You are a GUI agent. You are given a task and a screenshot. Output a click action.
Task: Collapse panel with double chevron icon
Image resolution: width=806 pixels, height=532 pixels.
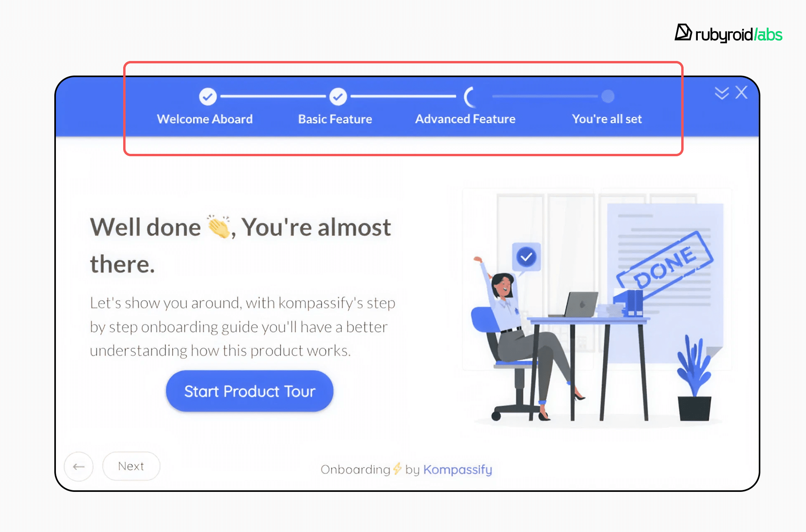coord(722,93)
